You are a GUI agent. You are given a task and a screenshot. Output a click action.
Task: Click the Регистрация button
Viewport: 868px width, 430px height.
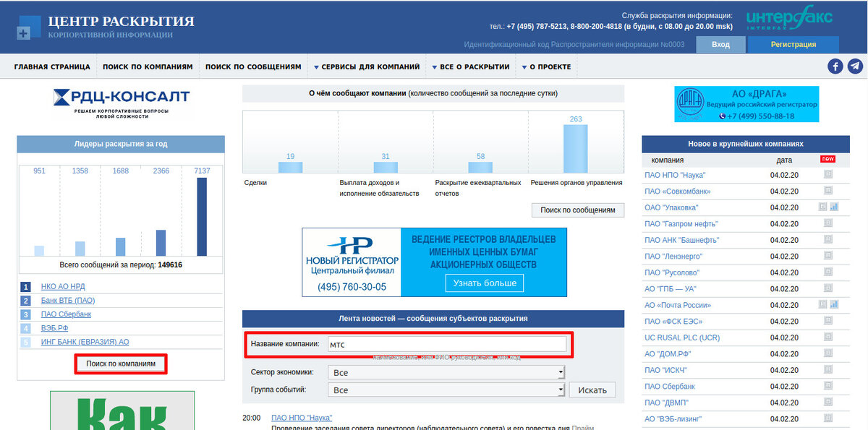click(x=793, y=44)
